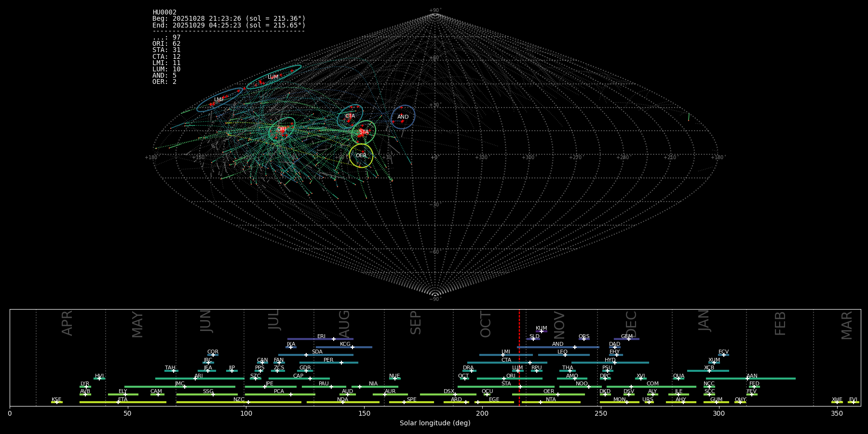
Task: Click the NZC shower label in timeline
Action: point(239,400)
